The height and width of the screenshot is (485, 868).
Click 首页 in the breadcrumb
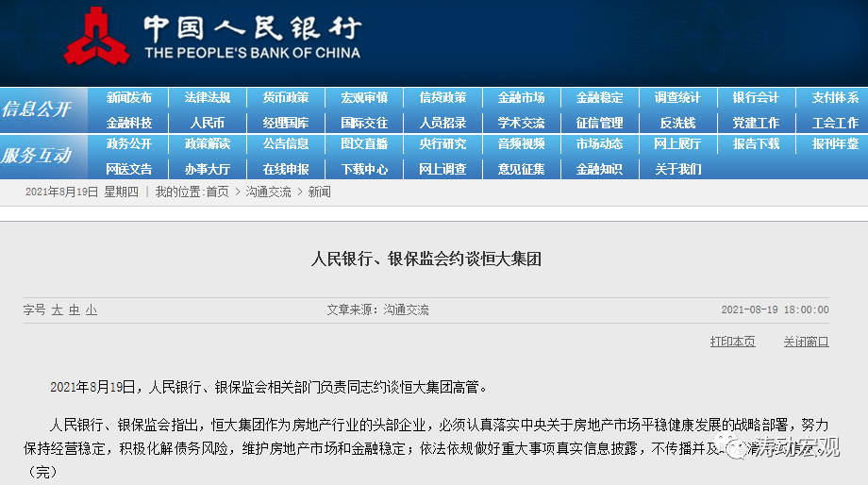tap(217, 192)
